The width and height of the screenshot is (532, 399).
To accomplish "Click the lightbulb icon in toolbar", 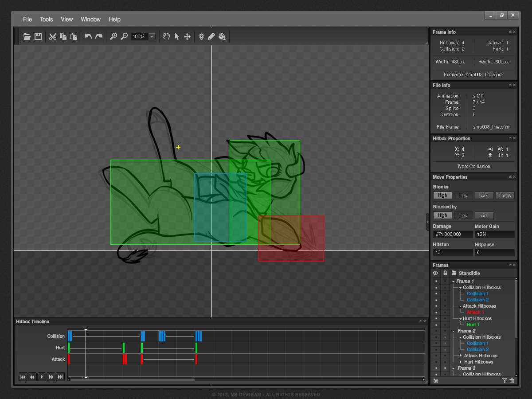I will coord(201,36).
